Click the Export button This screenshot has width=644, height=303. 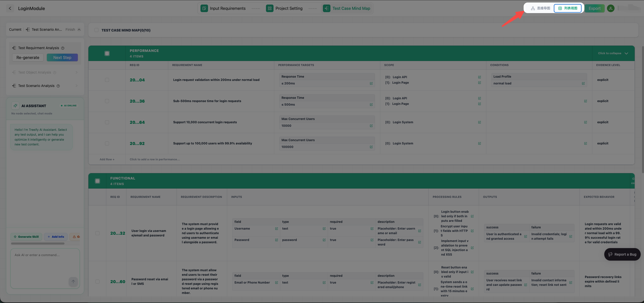click(x=594, y=8)
